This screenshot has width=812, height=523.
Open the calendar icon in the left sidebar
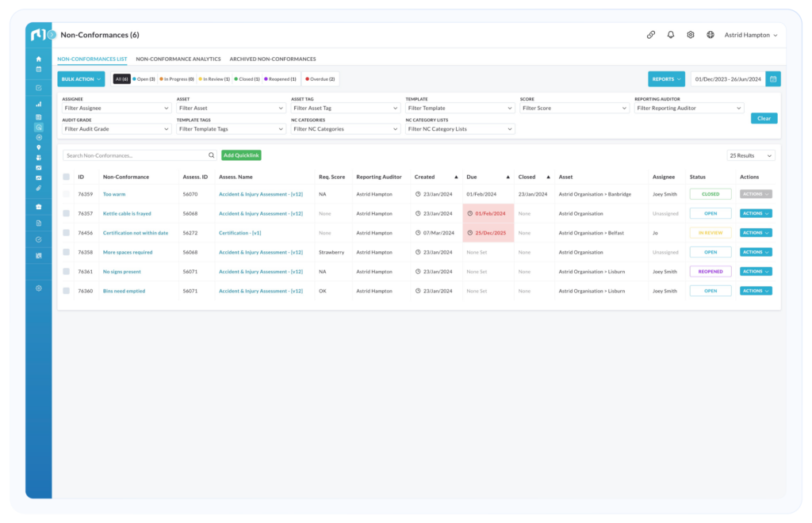[39, 69]
